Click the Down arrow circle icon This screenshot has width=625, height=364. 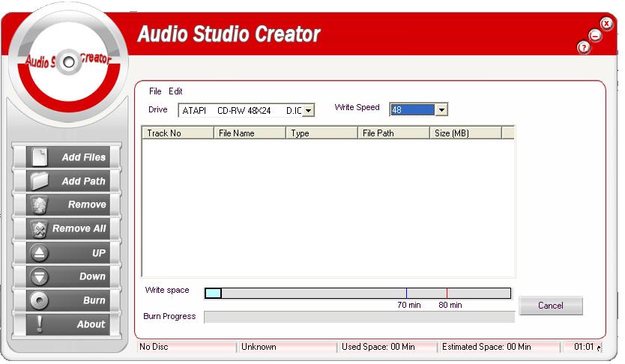[x=40, y=277]
